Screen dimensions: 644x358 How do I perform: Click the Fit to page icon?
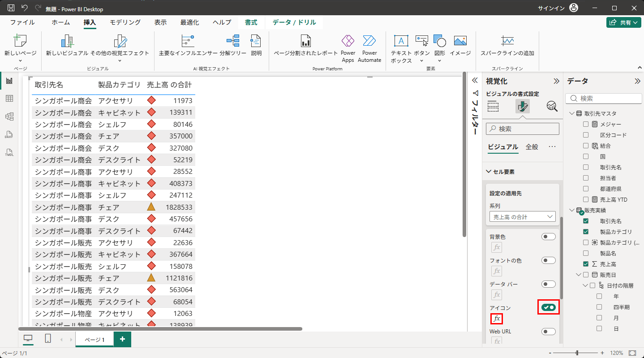click(633, 353)
